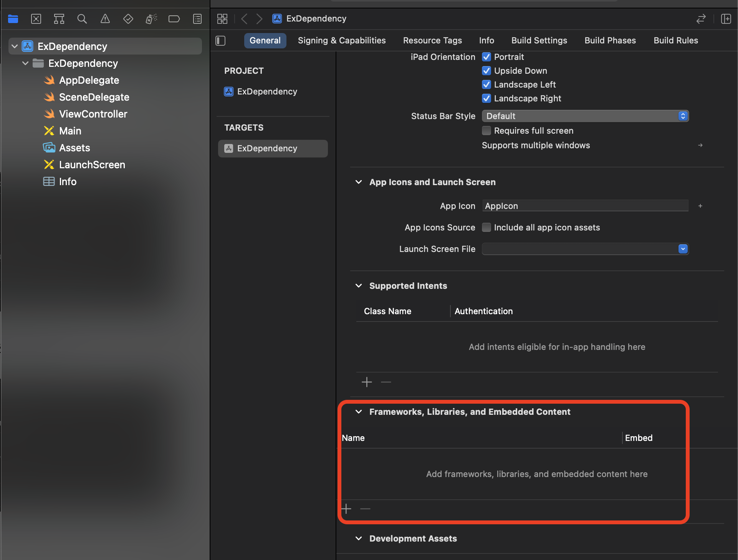Click plus to add a framework

tap(346, 509)
